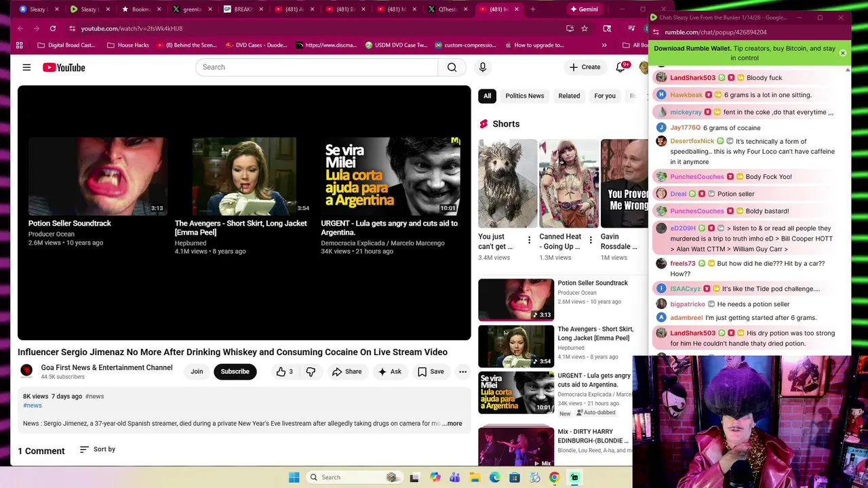The height and width of the screenshot is (488, 868).
Task: Save the video to a playlist
Action: (431, 371)
